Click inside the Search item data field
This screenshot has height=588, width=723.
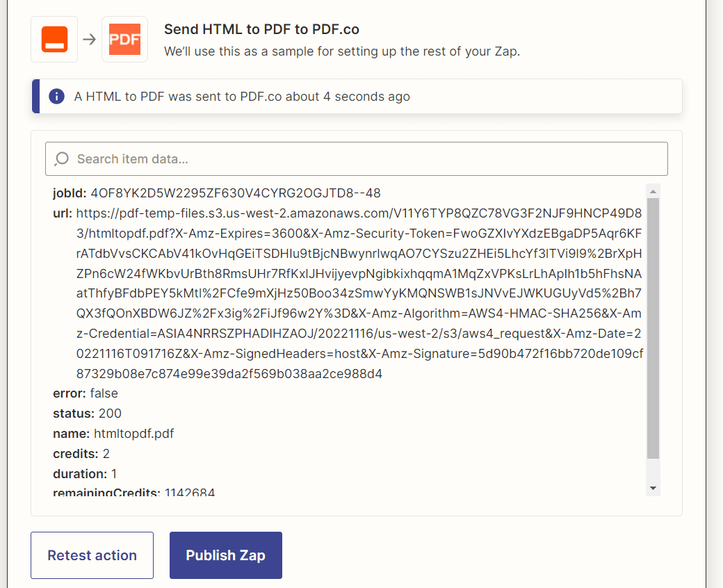(x=278, y=158)
